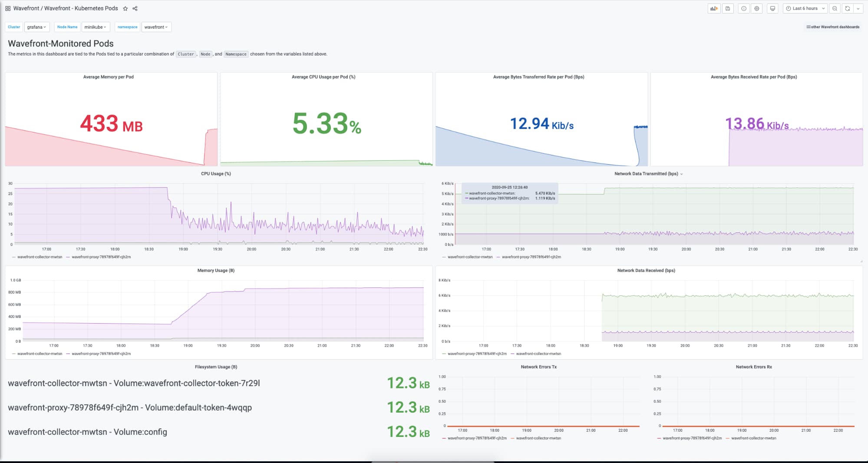The image size is (868, 463).
Task: Open the dashboard info circle icon
Action: (x=744, y=8)
